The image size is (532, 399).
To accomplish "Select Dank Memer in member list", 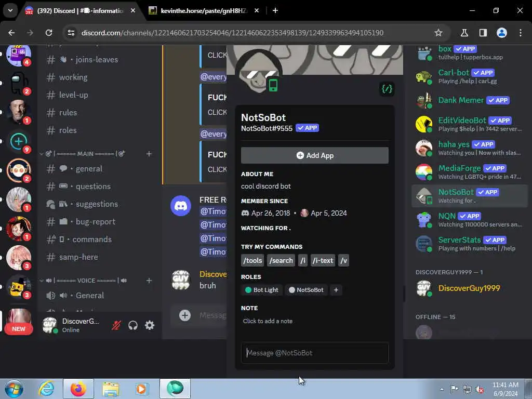I will pyautogui.click(x=470, y=100).
